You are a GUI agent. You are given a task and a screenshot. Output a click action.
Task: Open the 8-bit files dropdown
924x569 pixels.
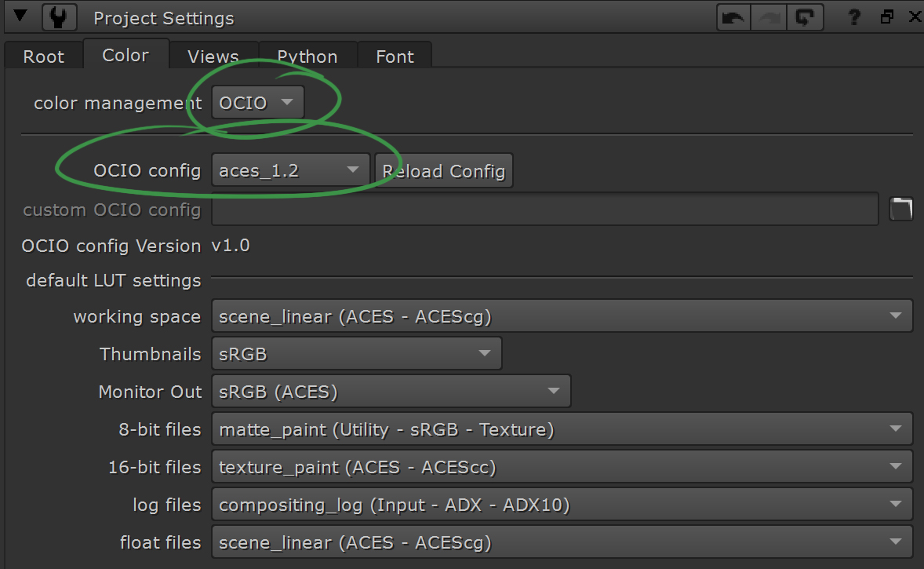click(562, 429)
